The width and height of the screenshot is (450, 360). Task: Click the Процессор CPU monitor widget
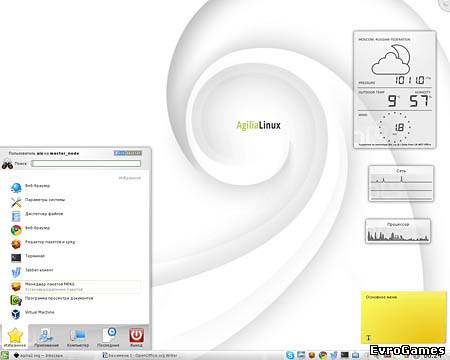[398, 231]
